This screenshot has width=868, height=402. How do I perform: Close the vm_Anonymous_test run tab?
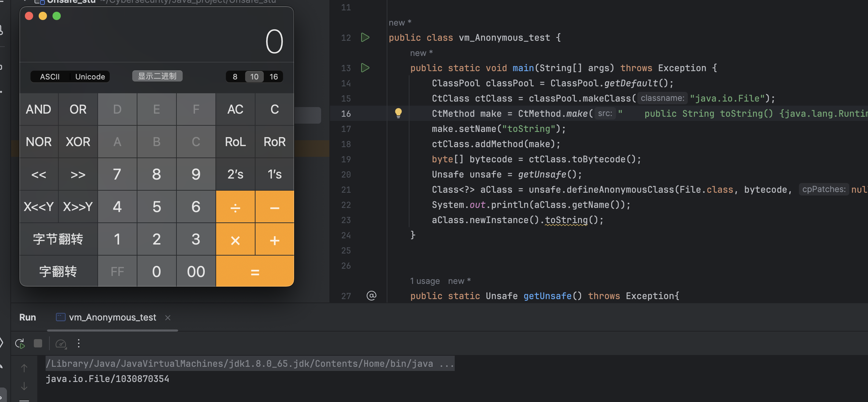(x=168, y=317)
